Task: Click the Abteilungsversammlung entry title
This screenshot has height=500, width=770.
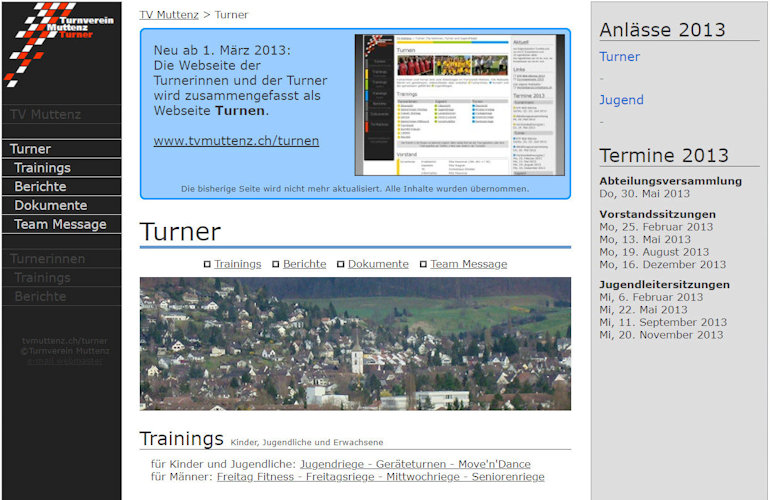Action: [670, 181]
